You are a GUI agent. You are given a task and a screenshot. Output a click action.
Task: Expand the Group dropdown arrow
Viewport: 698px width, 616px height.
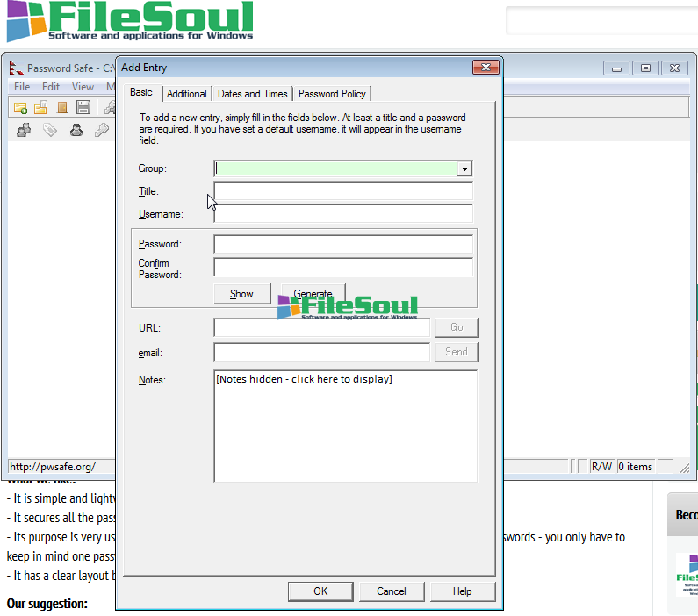464,169
